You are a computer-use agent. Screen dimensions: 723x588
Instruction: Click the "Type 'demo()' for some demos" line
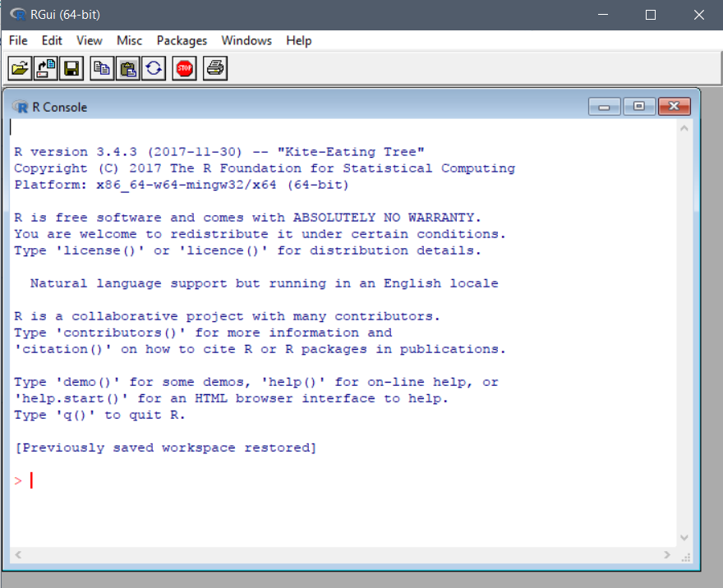[x=256, y=383]
